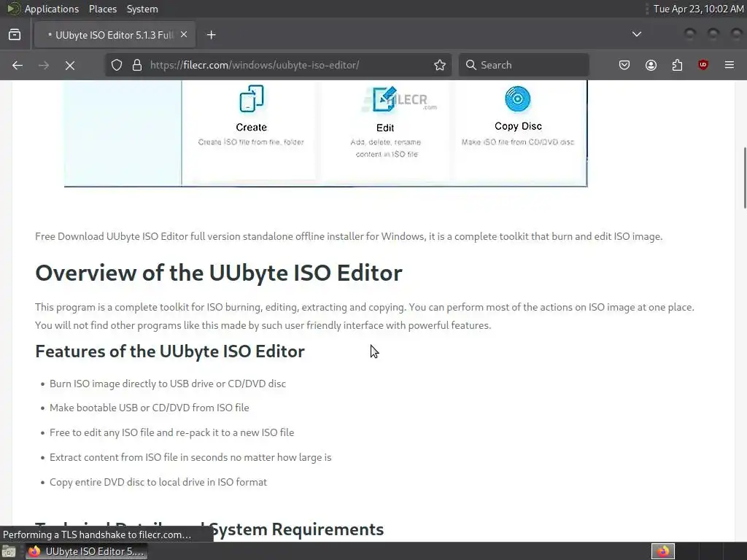The width and height of the screenshot is (747, 560).
Task: Click the Firefox workspace switcher icon
Action: [663, 551]
